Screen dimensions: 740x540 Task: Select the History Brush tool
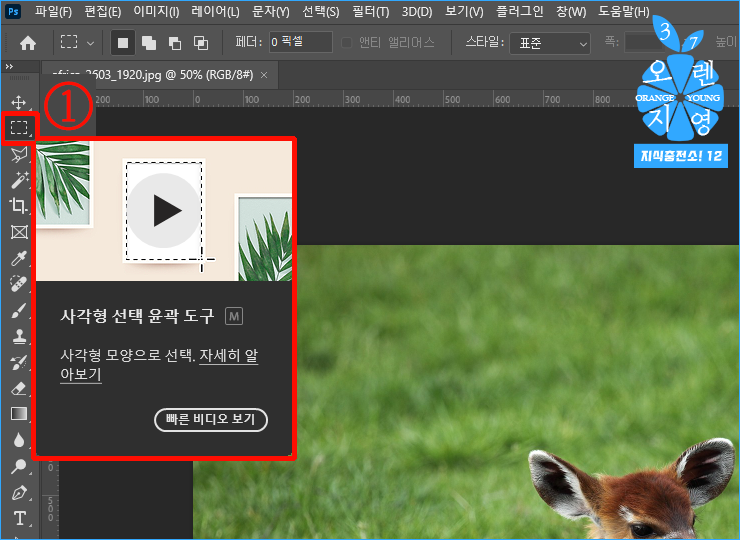19,362
